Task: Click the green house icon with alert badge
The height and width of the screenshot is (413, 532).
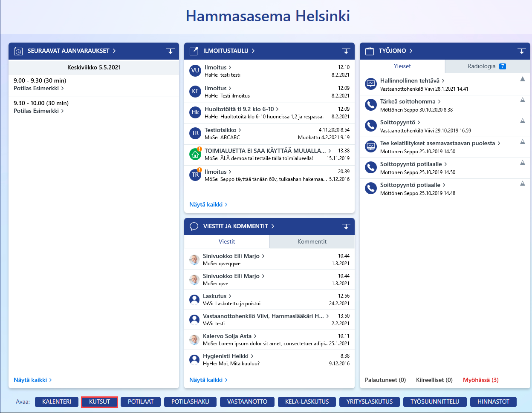Action: click(195, 154)
